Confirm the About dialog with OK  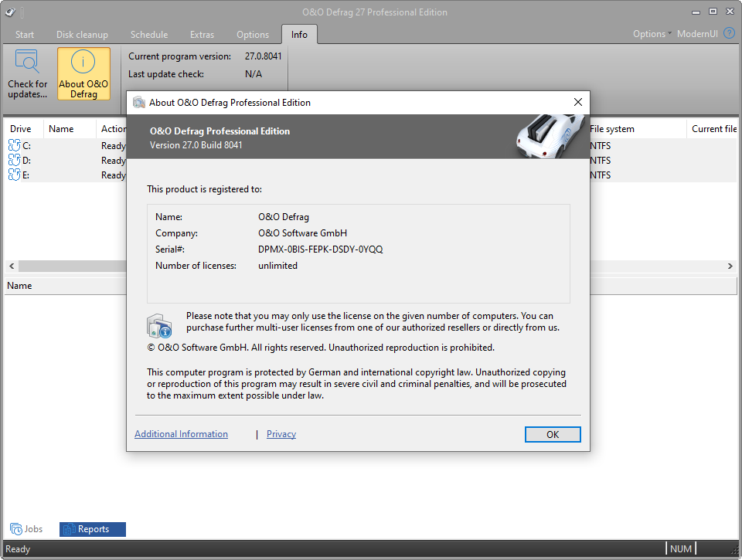(552, 434)
